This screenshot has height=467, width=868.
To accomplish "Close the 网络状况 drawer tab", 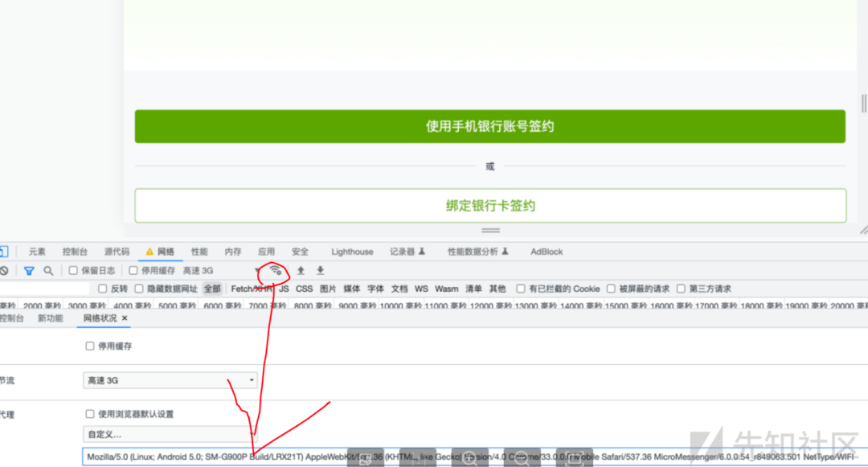I will [x=125, y=318].
